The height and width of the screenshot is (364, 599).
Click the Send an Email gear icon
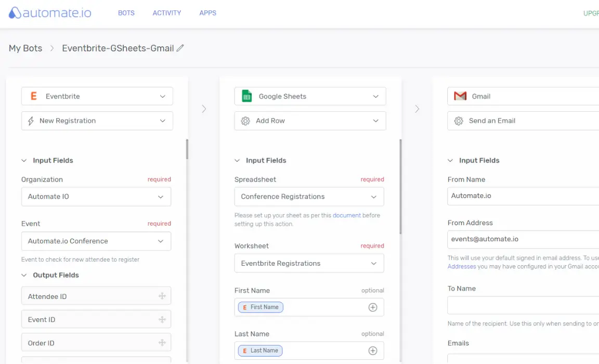pos(459,121)
